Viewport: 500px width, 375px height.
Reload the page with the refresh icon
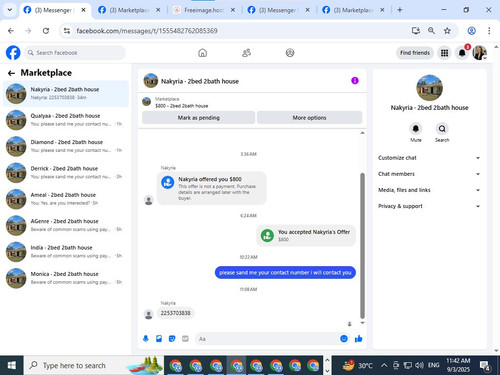tap(46, 31)
